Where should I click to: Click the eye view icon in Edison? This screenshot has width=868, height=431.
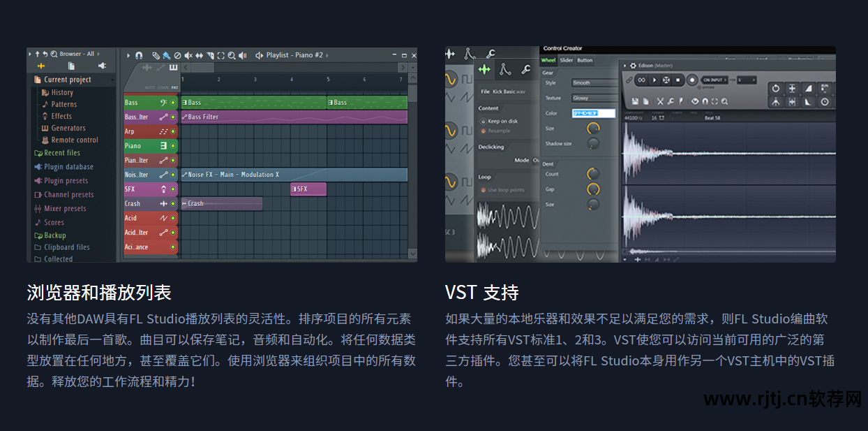pyautogui.click(x=695, y=101)
